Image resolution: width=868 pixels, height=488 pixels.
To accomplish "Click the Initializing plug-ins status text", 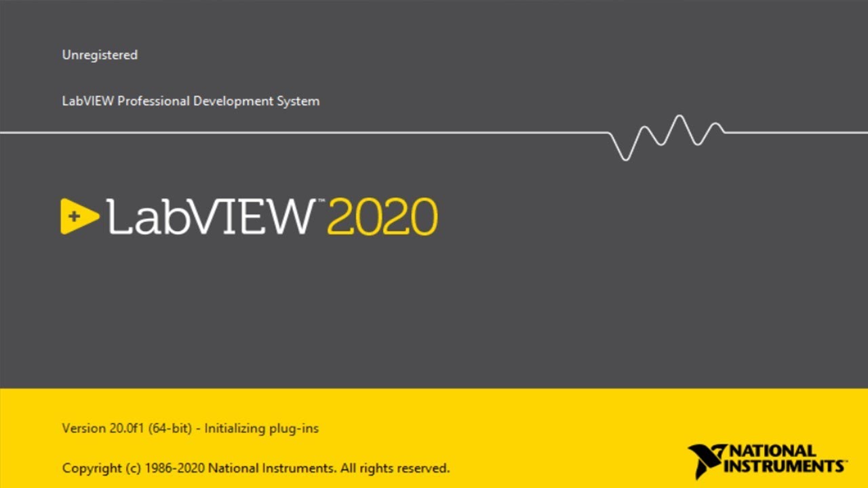I will [x=262, y=428].
